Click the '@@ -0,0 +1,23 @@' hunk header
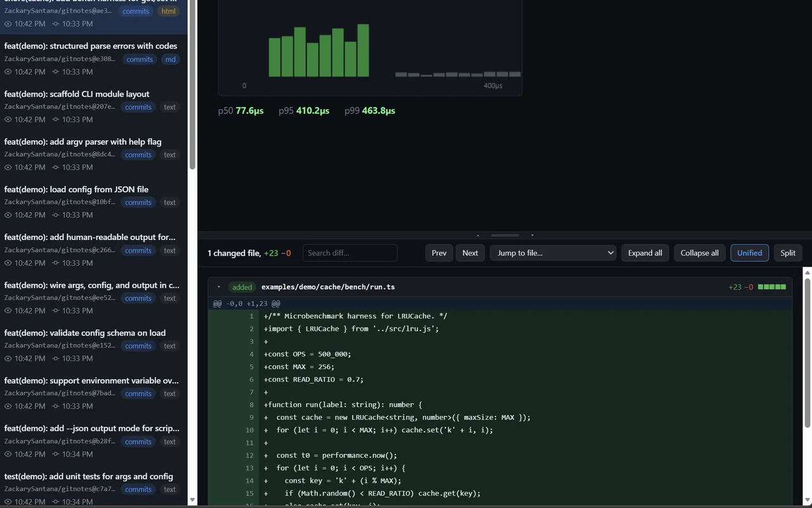812x508 pixels. [247, 304]
